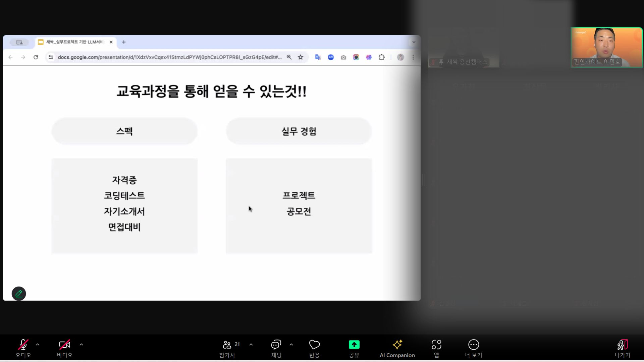
Task: Open the Google Translate extension
Action: pos(318,57)
